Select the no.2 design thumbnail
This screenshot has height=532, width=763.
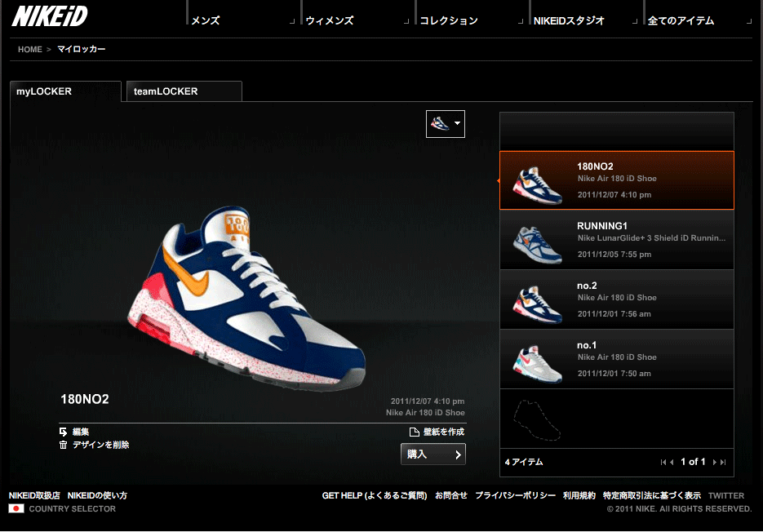[x=537, y=304]
